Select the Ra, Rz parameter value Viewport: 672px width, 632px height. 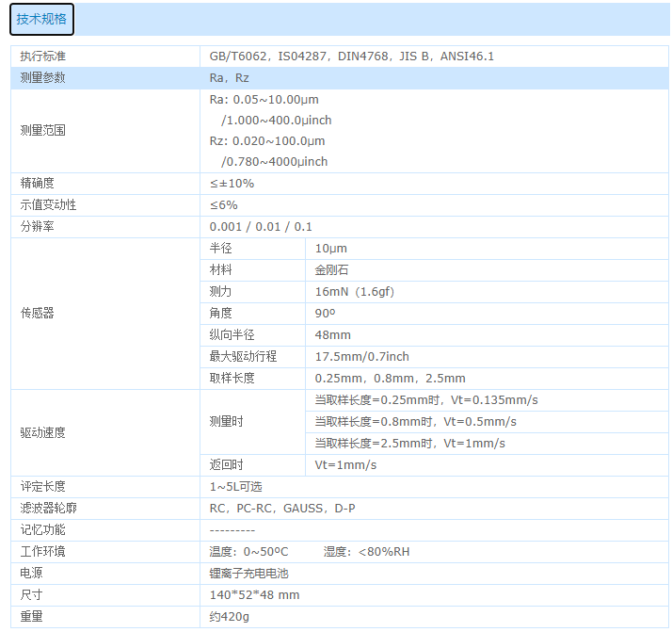pyautogui.click(x=229, y=78)
